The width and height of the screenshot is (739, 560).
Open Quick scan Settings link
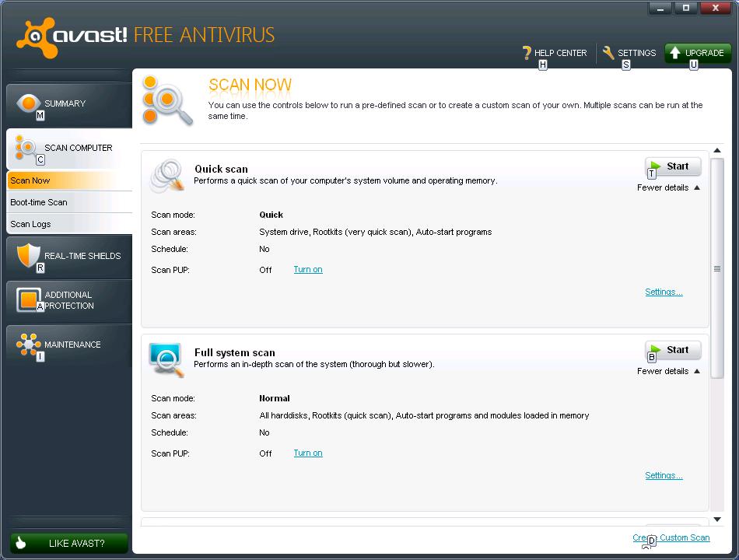click(x=663, y=292)
